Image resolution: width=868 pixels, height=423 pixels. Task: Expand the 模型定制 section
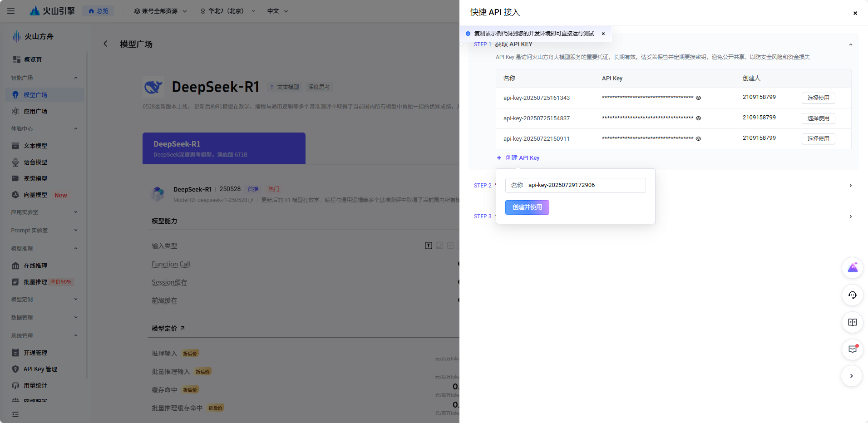coord(76,299)
